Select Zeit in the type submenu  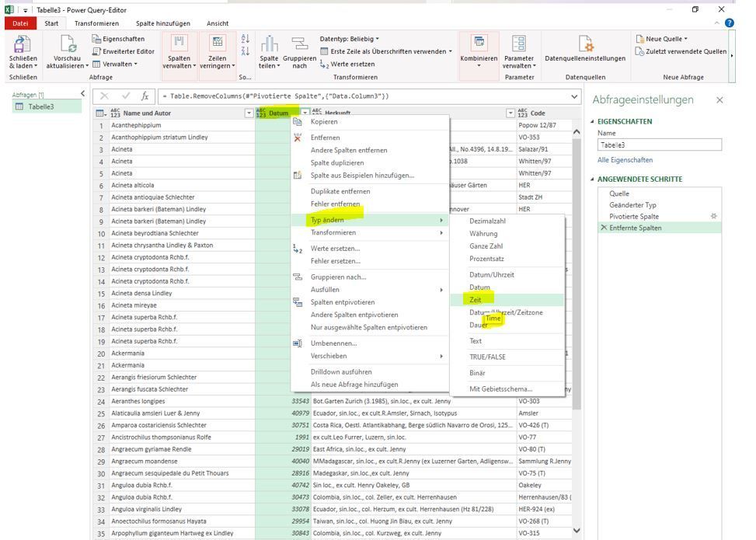(x=507, y=300)
